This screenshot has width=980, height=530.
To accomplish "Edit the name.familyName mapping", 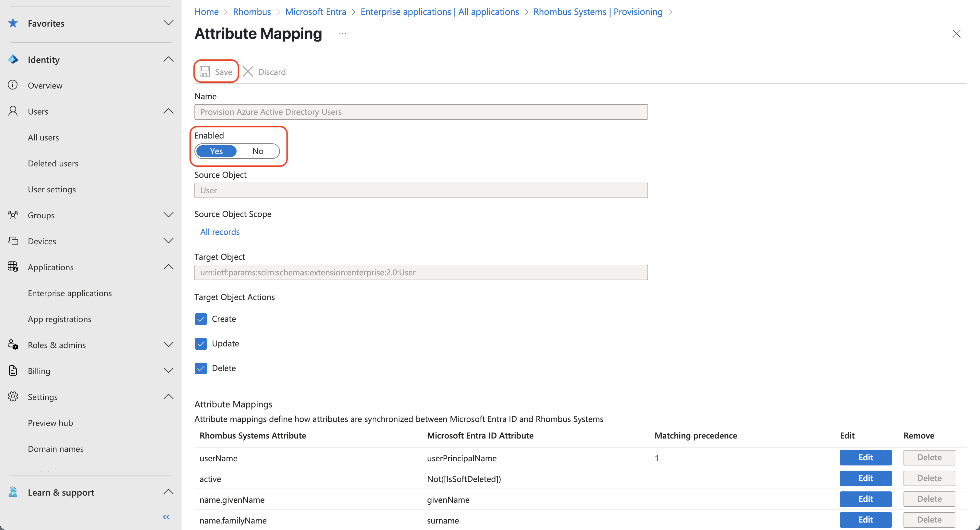I will pyautogui.click(x=866, y=520).
